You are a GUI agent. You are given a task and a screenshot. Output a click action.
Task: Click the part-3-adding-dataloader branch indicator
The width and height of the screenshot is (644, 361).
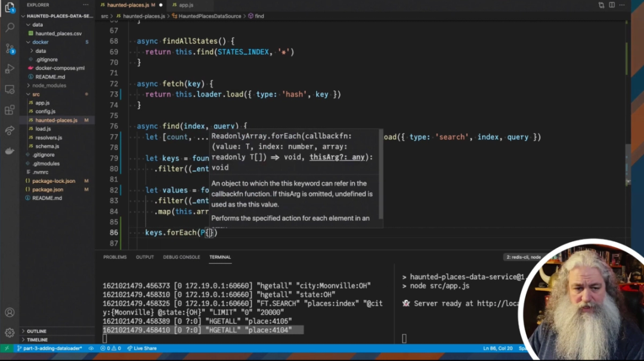point(49,348)
